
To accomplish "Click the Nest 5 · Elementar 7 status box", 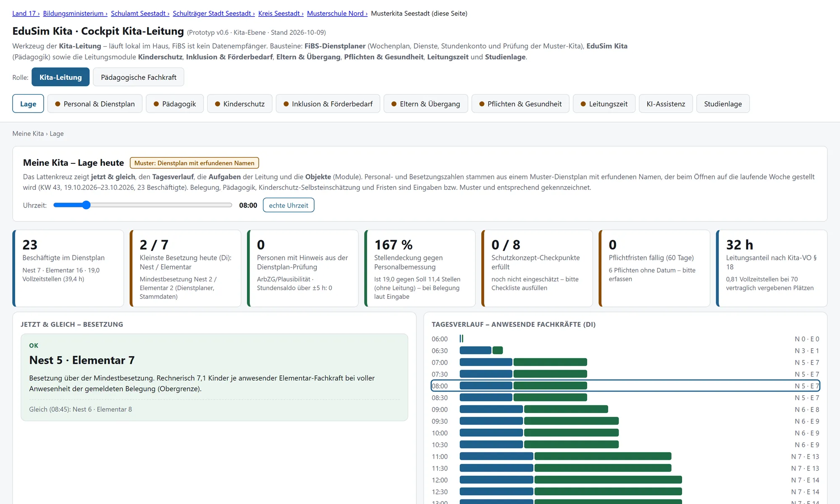I will tap(214, 377).
